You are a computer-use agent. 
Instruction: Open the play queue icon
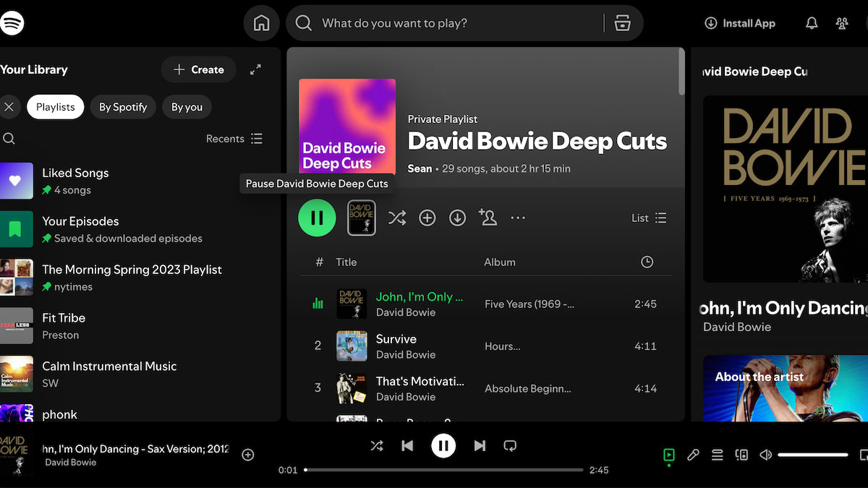click(717, 455)
